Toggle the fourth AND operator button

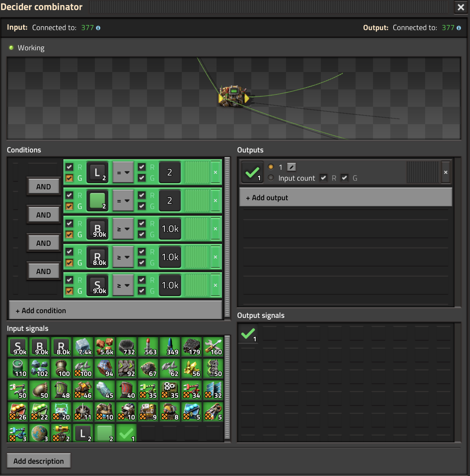44,271
